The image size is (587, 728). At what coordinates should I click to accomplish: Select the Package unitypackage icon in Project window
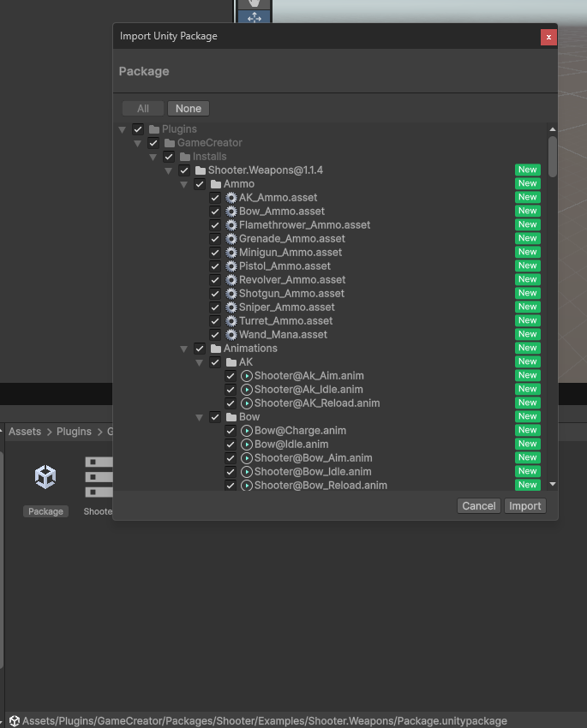pos(45,477)
